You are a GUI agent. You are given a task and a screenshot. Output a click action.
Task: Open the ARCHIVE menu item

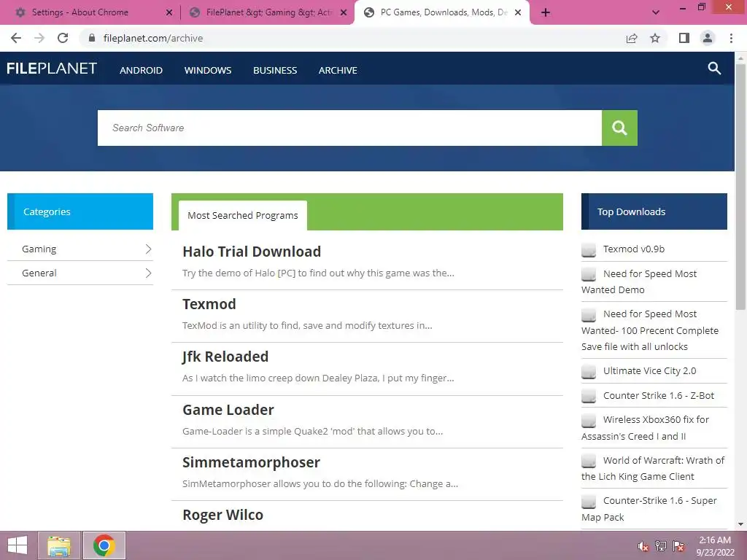click(x=338, y=71)
